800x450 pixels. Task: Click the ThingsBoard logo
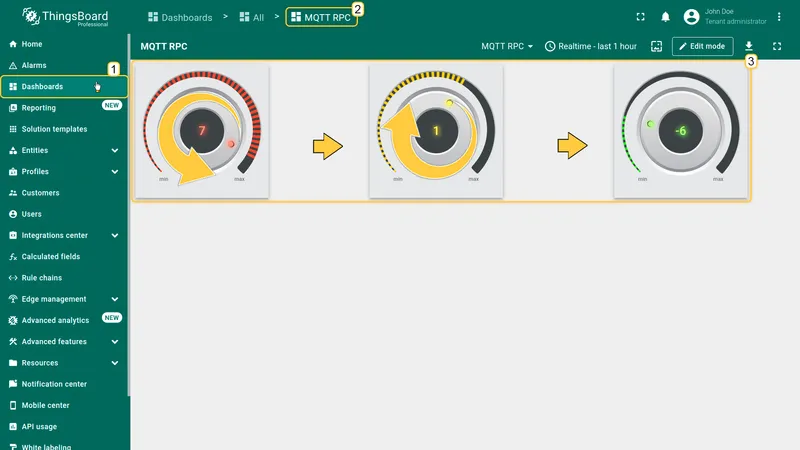pyautogui.click(x=65, y=17)
